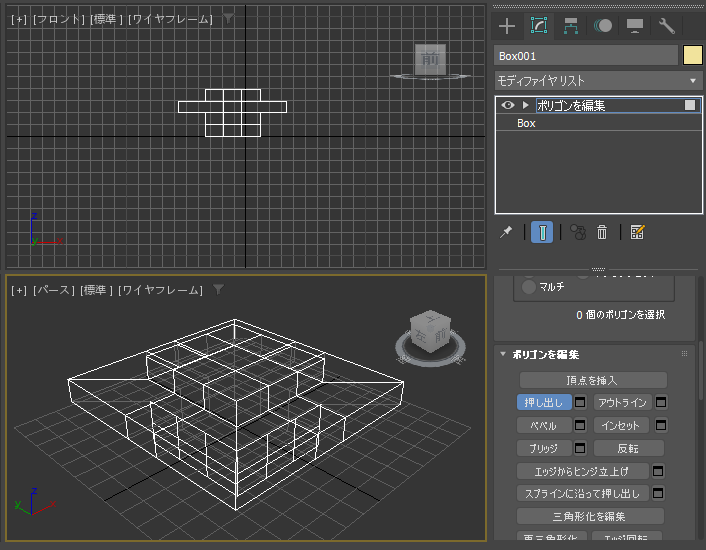Open エッジからヒンジ立上げ settings box

tap(658, 471)
